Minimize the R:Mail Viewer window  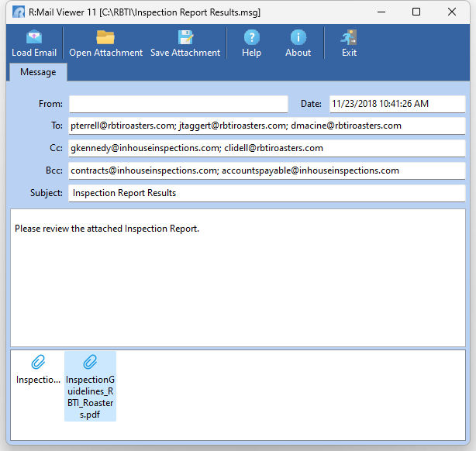click(381, 12)
